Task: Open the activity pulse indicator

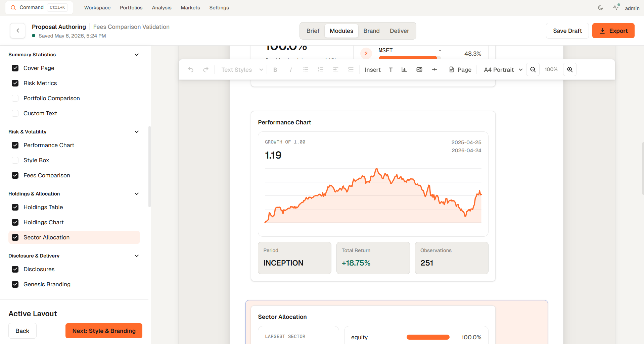Action: point(616,7)
